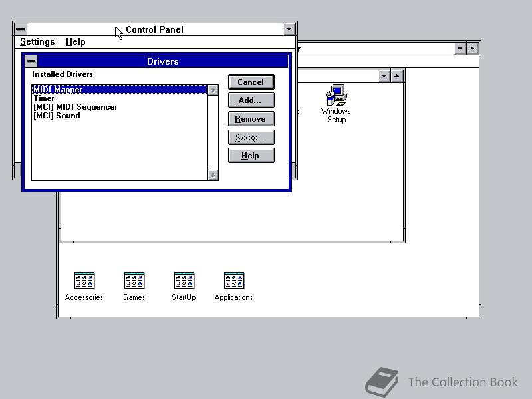
Task: Open the StartUp program group
Action: click(x=184, y=287)
